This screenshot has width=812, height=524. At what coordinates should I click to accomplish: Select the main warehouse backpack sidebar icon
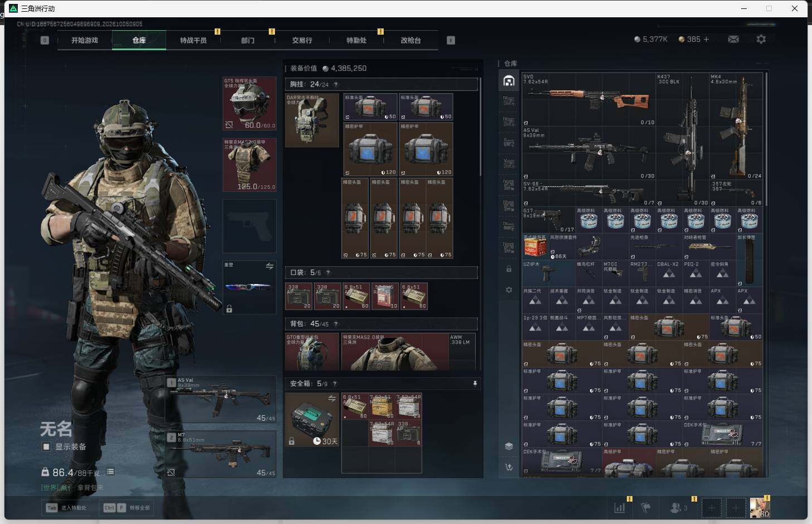coord(509,81)
